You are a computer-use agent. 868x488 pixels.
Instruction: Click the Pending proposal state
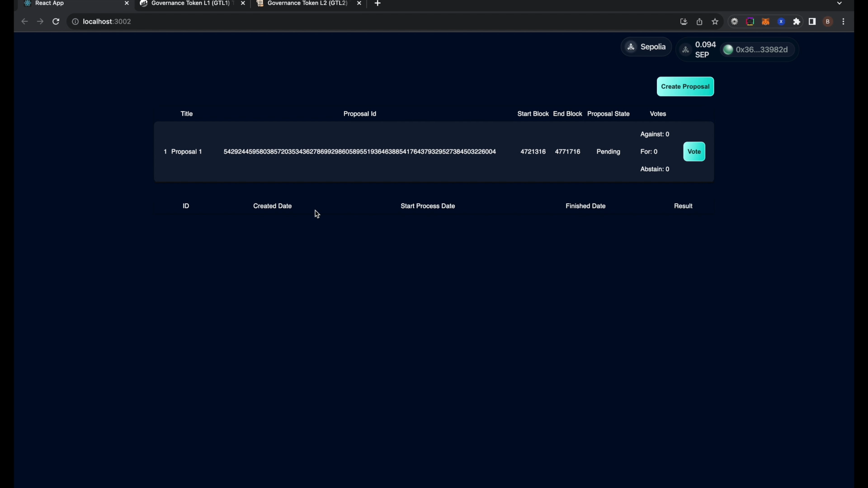608,152
